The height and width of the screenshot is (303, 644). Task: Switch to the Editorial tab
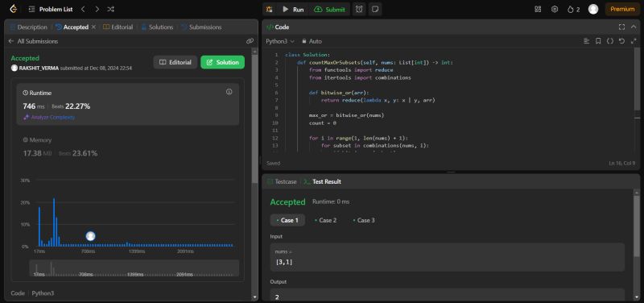[118, 27]
